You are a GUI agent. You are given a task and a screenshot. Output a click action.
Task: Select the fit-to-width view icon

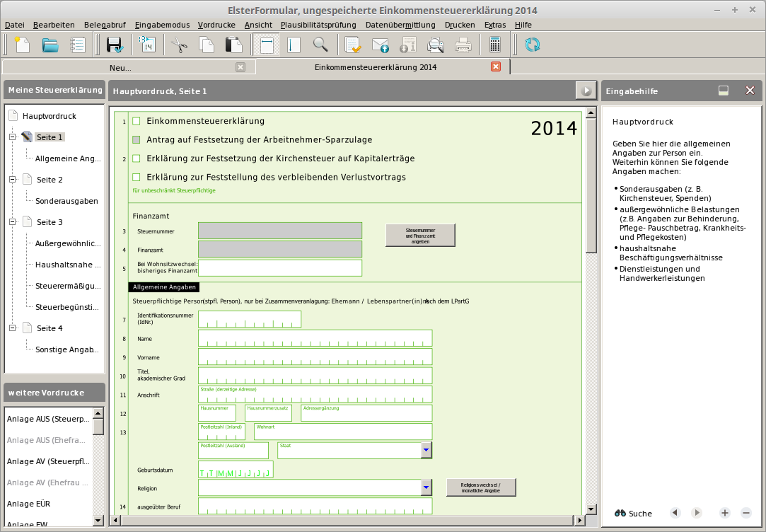pos(267,45)
